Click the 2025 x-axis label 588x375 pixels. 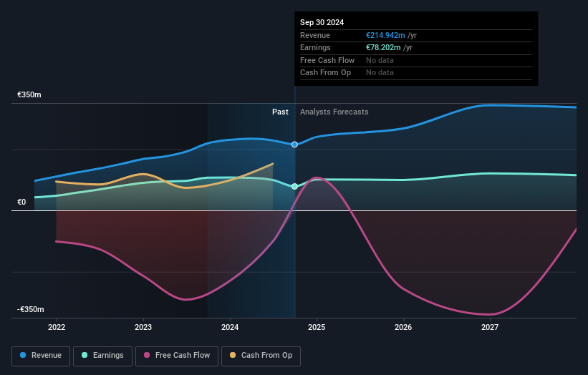[x=317, y=328]
